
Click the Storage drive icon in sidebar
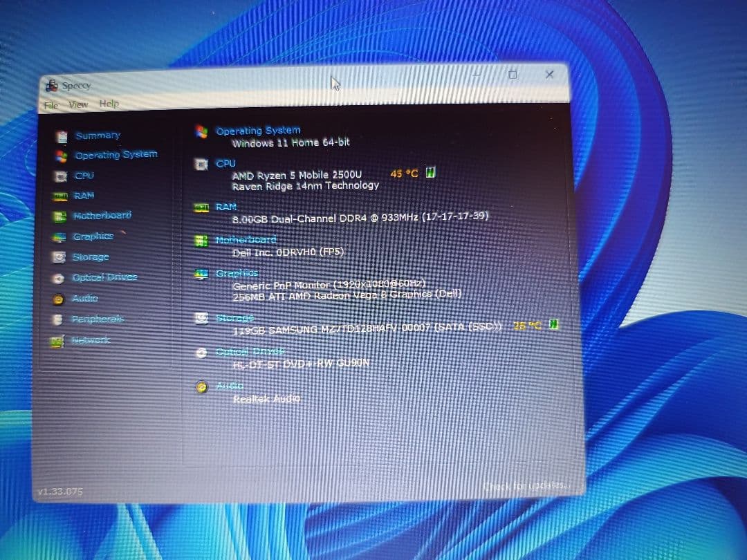(61, 257)
